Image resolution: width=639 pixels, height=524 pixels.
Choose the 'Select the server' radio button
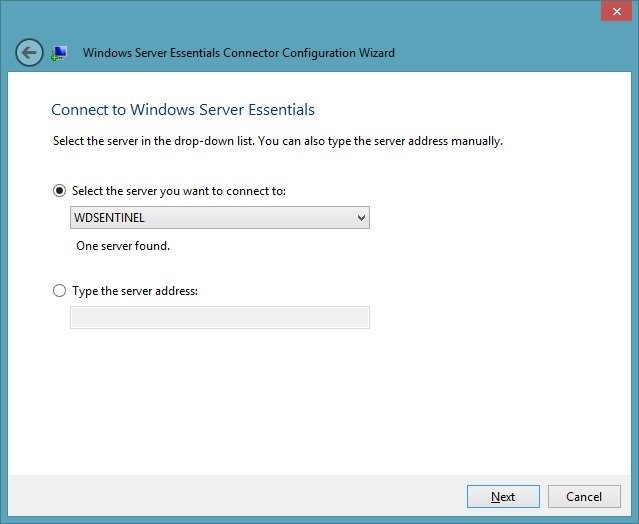click(x=59, y=191)
